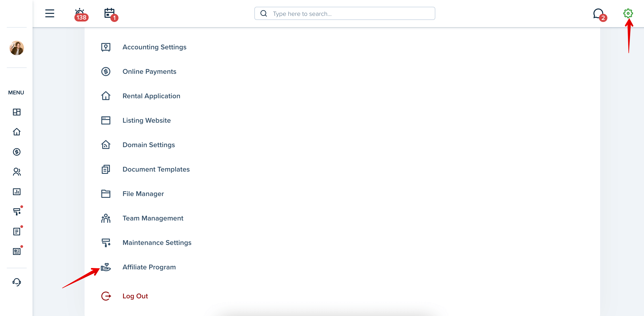644x316 pixels.
Task: Open Rental Application
Action: coord(151,96)
